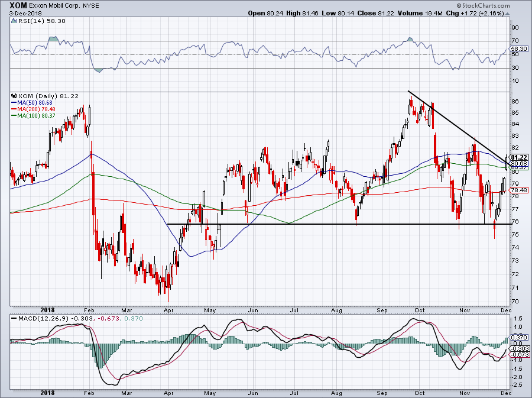Click the Exxon Mobil Corp. NYSE title
Viewport: 532px width, 398px height.
64,6
